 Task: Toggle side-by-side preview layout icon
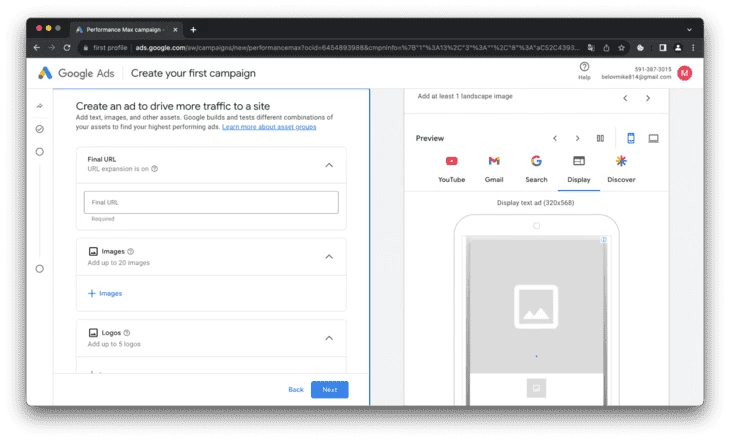click(x=600, y=138)
